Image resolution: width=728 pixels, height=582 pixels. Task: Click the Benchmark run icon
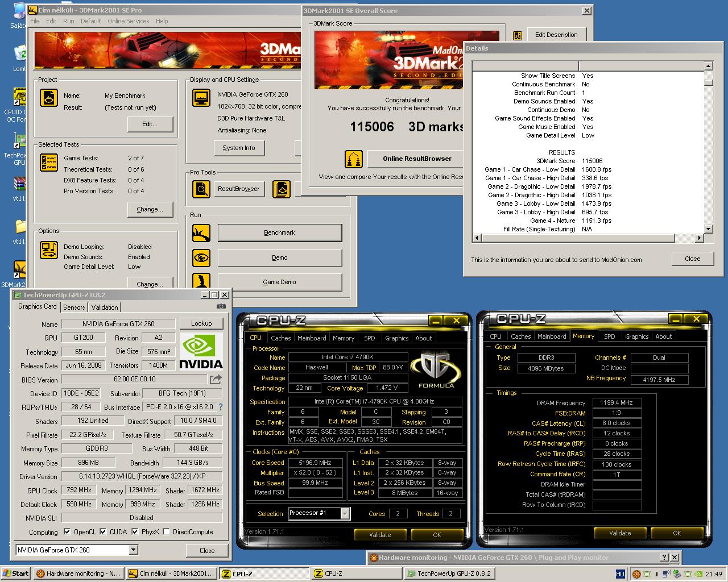click(x=201, y=232)
